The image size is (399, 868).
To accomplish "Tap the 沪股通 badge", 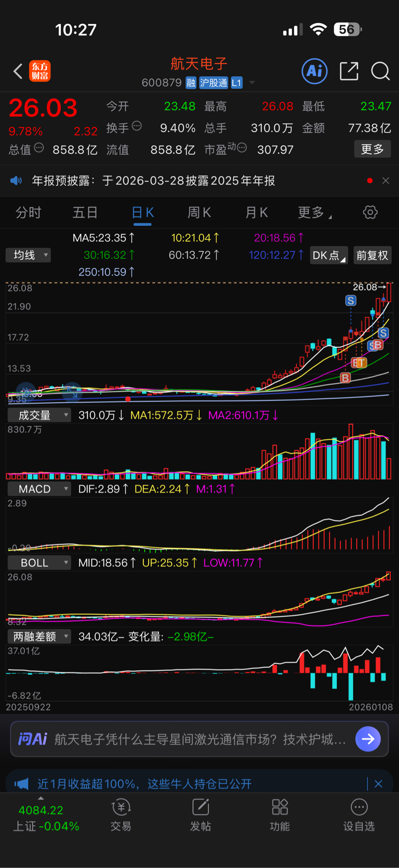I will pos(214,83).
